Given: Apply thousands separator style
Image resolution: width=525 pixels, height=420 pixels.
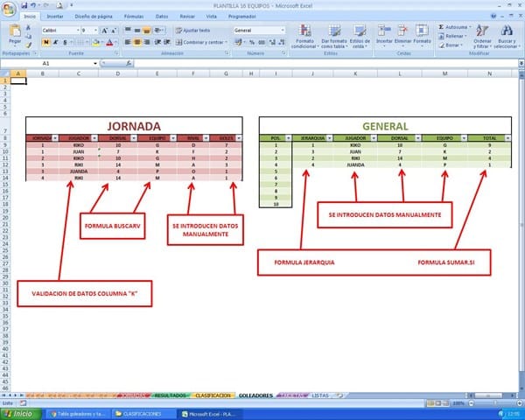Looking at the screenshot, I should tap(262, 42).
